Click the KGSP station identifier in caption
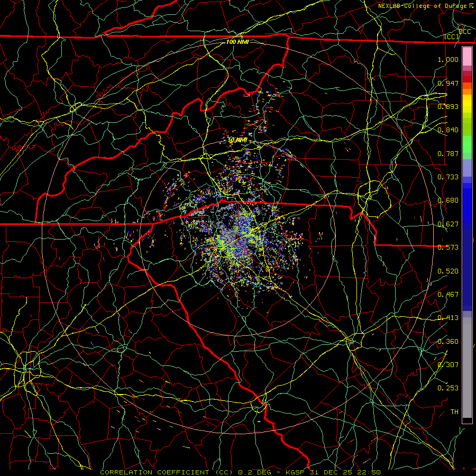 point(296,472)
